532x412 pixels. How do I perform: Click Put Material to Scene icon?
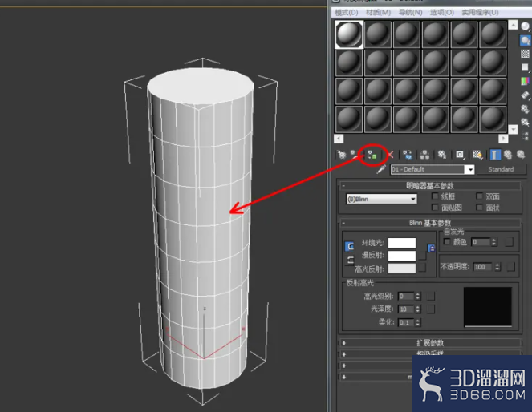pos(354,155)
